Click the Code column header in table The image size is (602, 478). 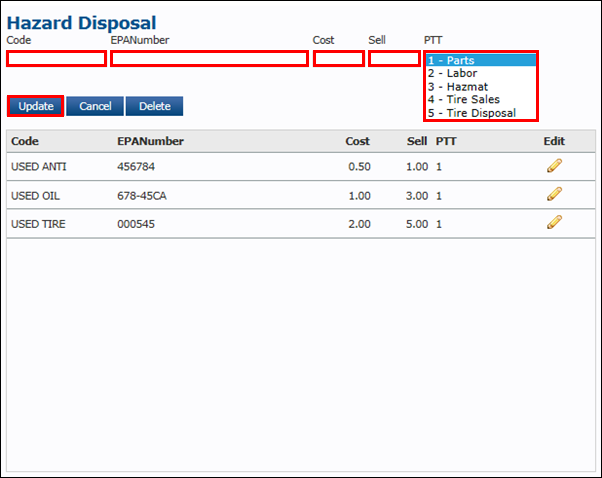click(25, 141)
